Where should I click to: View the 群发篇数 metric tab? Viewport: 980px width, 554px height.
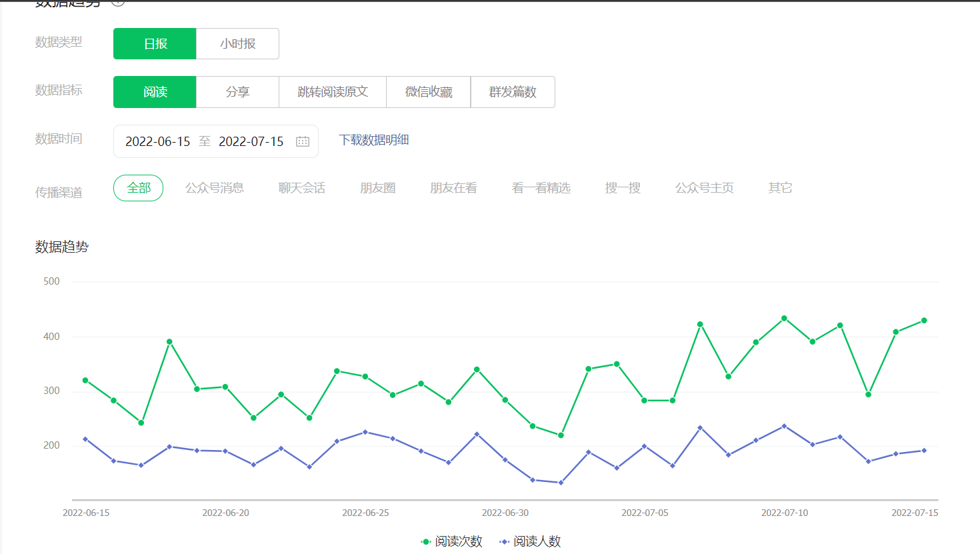(x=513, y=91)
